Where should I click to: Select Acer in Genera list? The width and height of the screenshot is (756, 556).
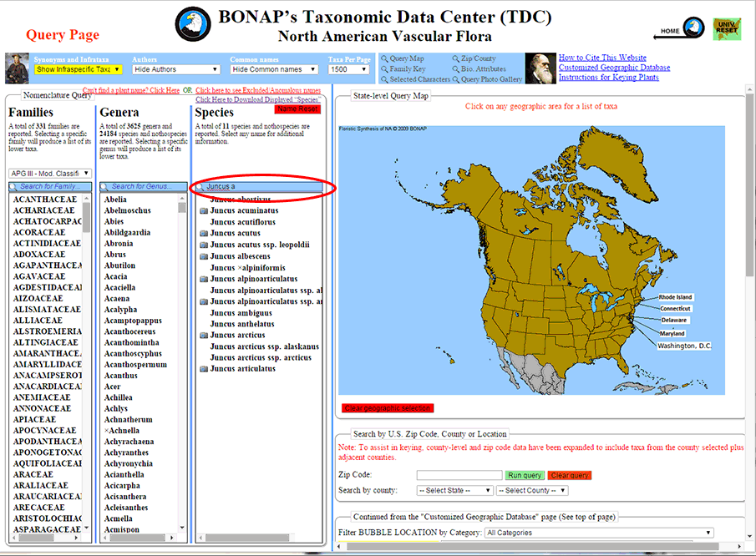pyautogui.click(x=112, y=387)
